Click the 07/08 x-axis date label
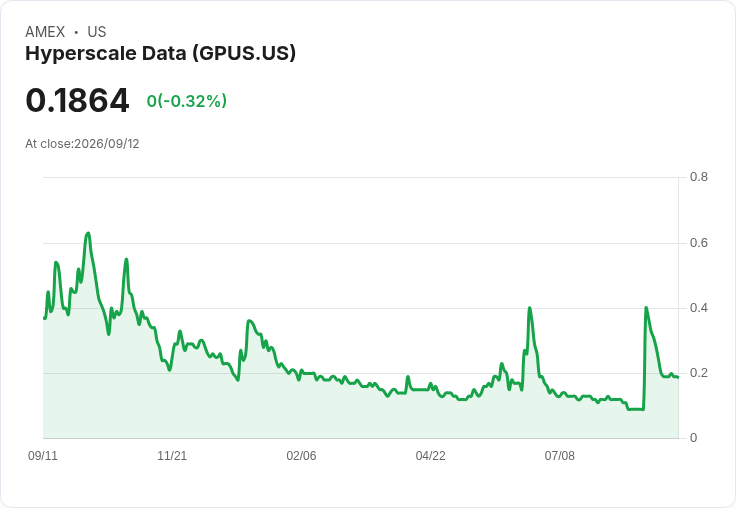Image resolution: width=736 pixels, height=508 pixels. click(560, 455)
